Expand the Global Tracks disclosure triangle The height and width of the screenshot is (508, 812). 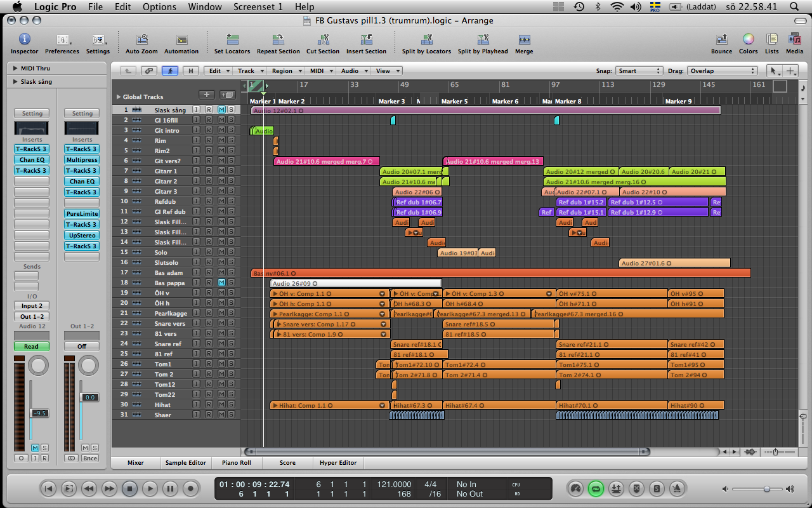tap(118, 97)
